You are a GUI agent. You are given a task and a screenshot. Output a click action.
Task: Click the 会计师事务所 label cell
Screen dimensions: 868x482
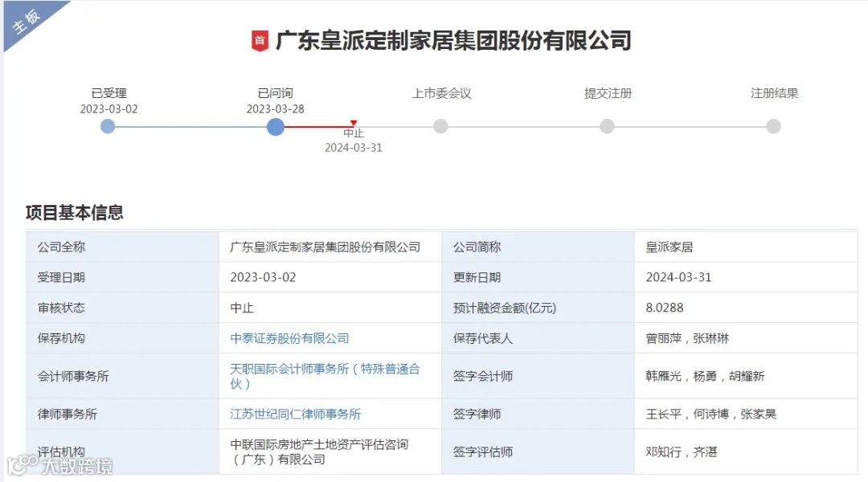coord(122,376)
